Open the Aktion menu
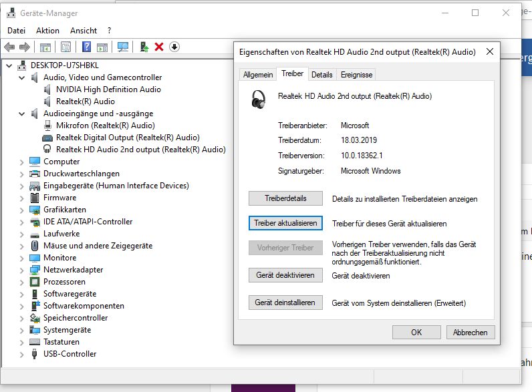Screen dimensions: 532x392 47,31
